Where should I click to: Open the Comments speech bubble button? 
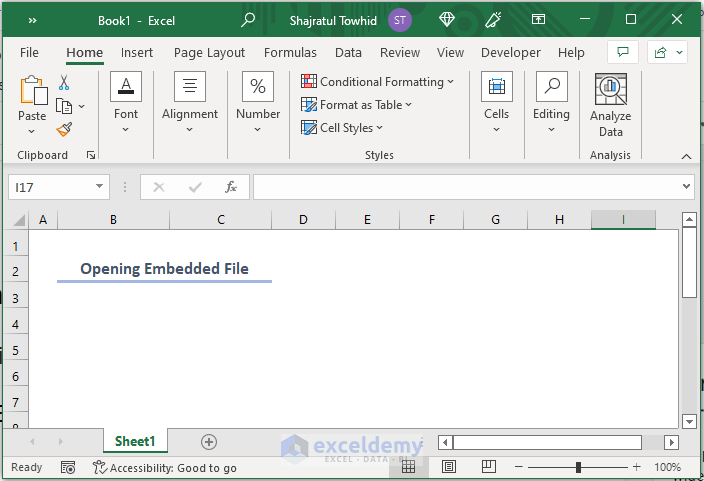tap(623, 53)
